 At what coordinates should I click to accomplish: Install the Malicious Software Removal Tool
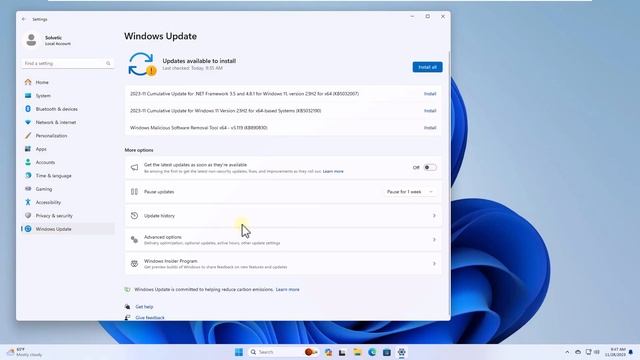coord(430,128)
